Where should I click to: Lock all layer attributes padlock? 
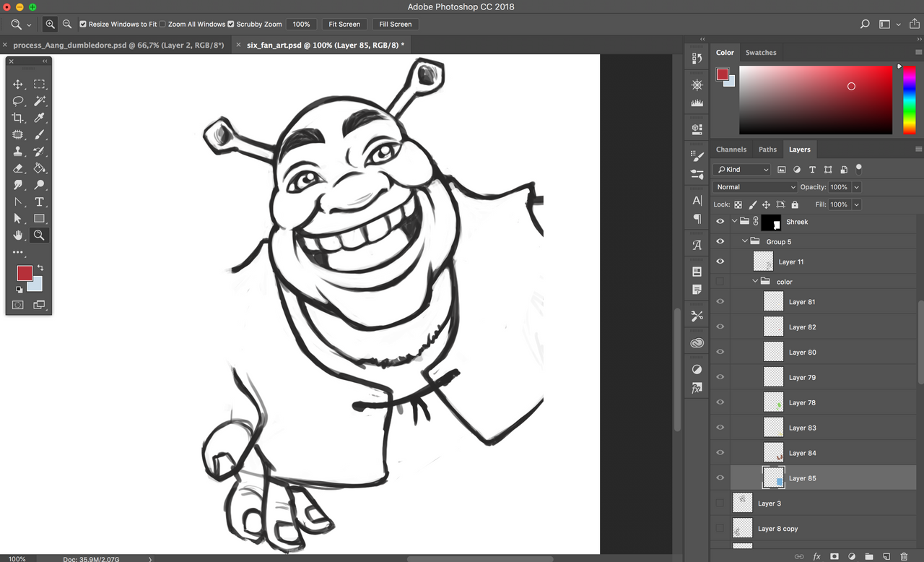pos(795,204)
